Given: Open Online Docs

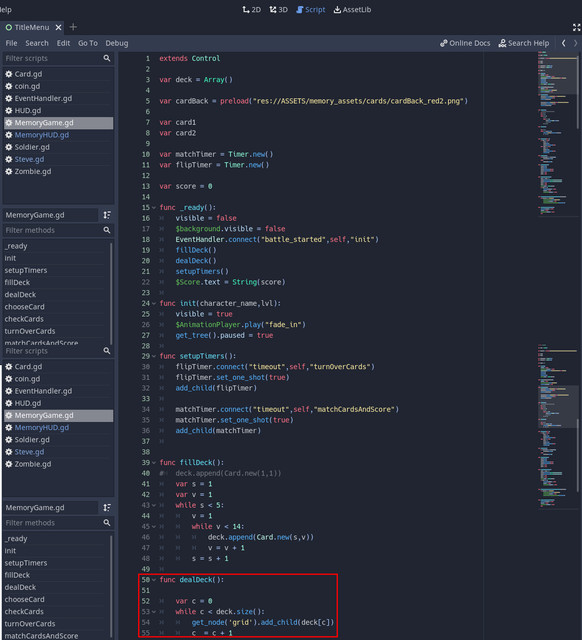Looking at the screenshot, I should 465,43.
